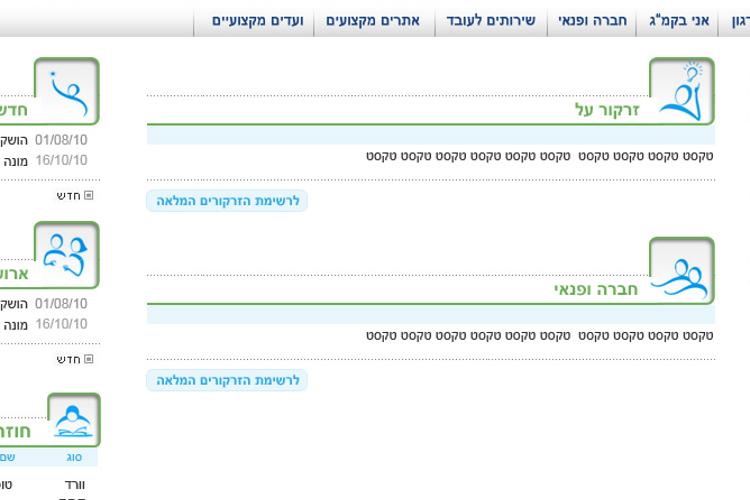Screen dimensions: 750x500
Task: Open the two talking heads icon in the sidebar
Action: [x=67, y=255]
